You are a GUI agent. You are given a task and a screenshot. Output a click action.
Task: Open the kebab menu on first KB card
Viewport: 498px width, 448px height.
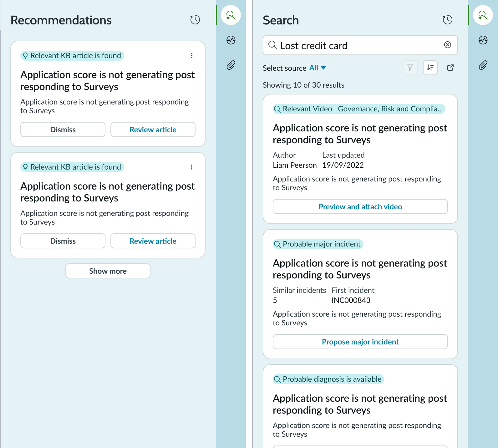192,56
